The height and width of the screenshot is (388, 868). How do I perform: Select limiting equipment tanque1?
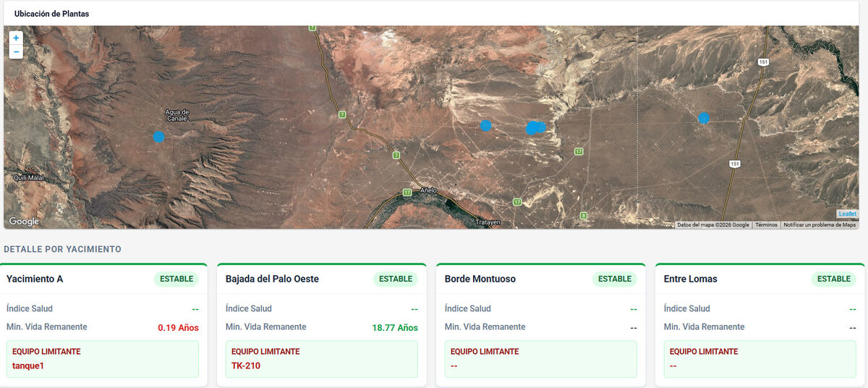point(28,366)
